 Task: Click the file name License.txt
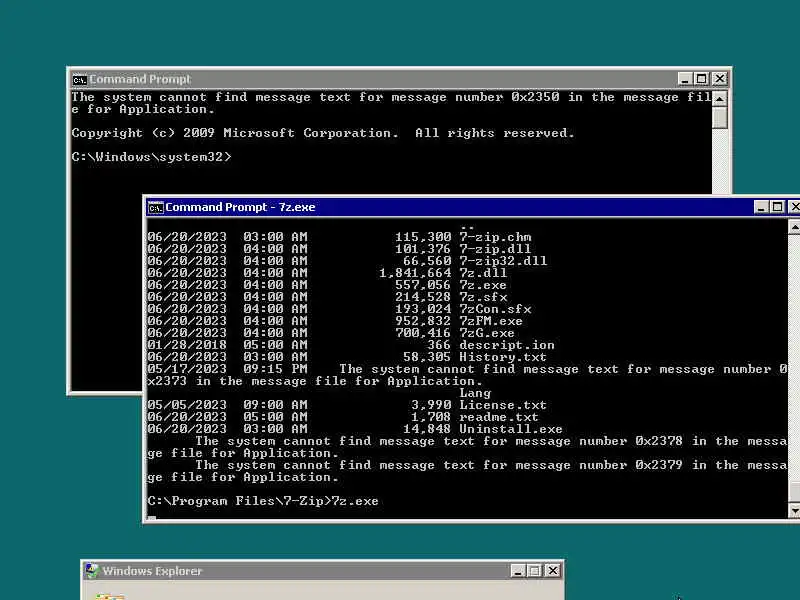click(x=503, y=405)
